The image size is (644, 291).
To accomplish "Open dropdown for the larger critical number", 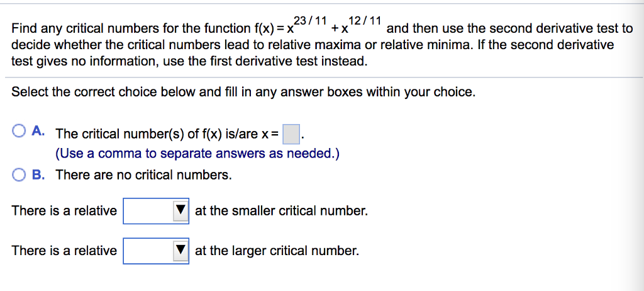I will point(149,251).
